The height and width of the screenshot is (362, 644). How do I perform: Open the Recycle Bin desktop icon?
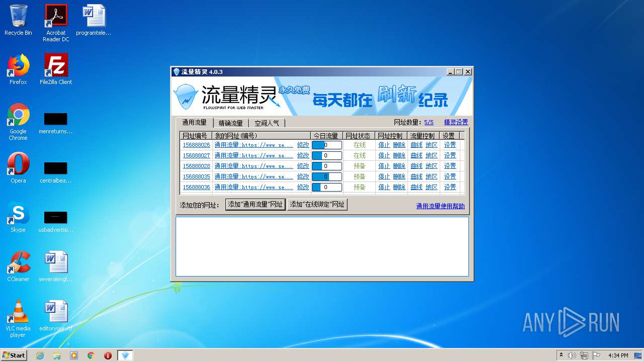(18, 20)
